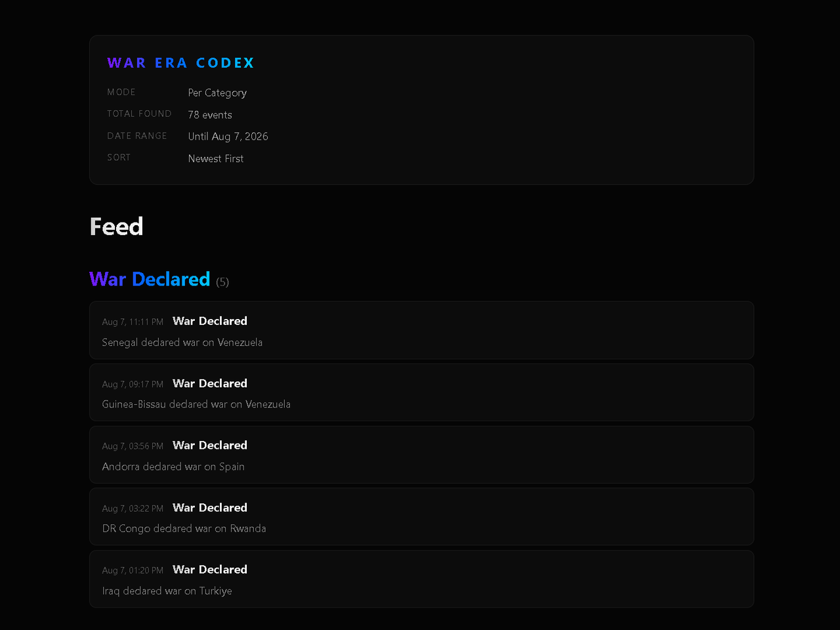Viewport: 840px width, 630px height.
Task: Select the Until Aug 7, 2026 date range
Action: pos(228,136)
